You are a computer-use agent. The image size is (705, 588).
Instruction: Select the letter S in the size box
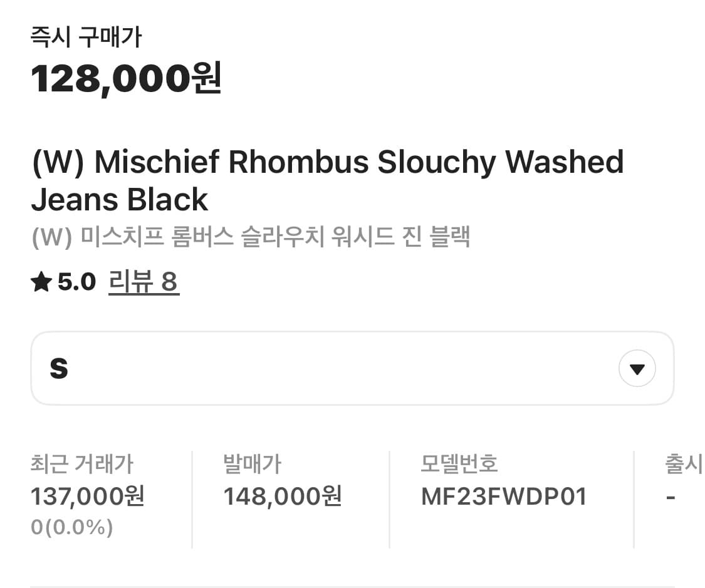[59, 369]
